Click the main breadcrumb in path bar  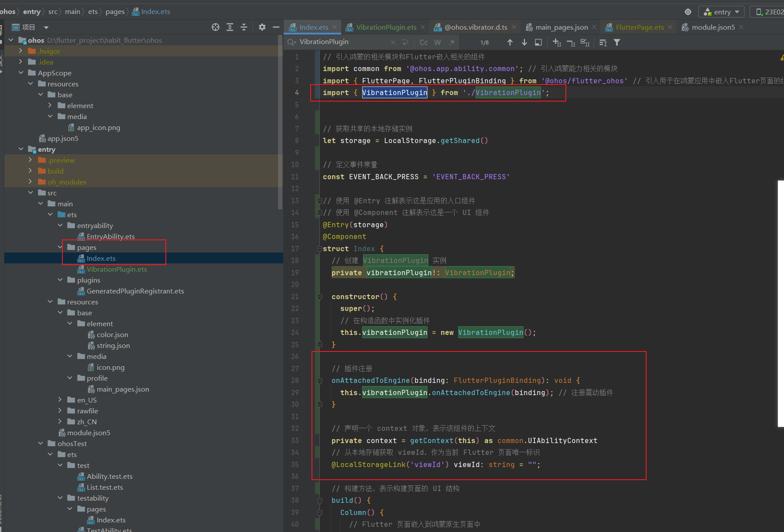click(72, 12)
